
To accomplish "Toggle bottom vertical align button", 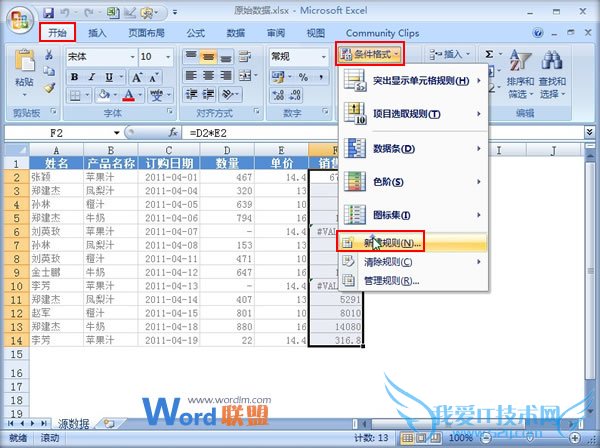I will 226,57.
